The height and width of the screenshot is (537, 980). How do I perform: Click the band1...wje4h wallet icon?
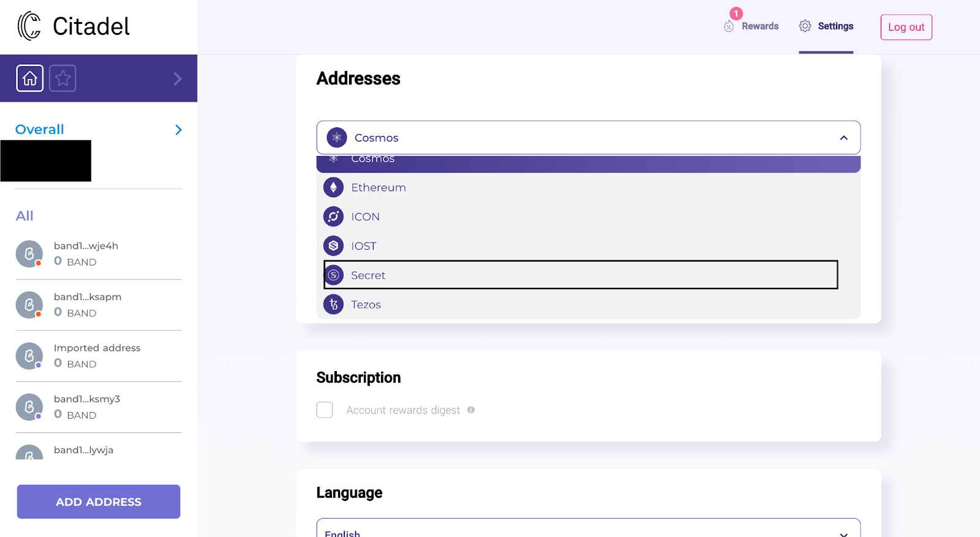29,253
